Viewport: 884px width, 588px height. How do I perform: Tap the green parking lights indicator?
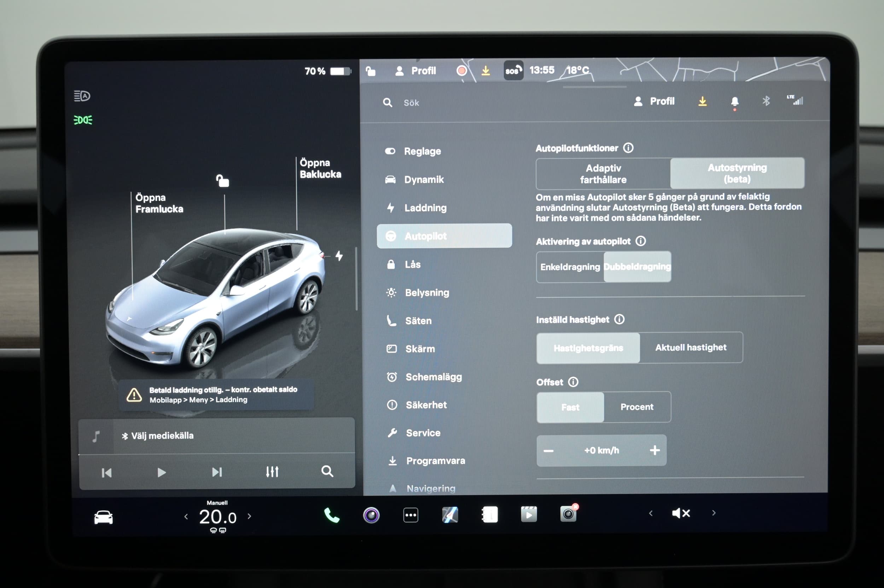tap(83, 120)
